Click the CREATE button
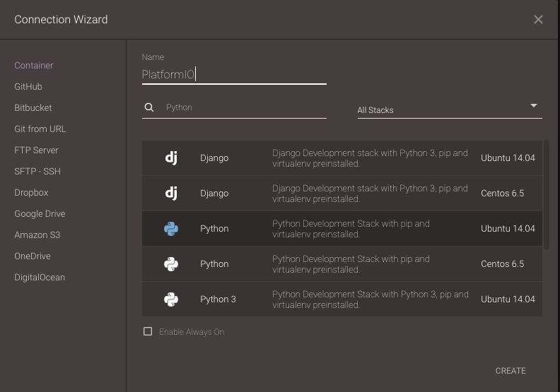 511,371
